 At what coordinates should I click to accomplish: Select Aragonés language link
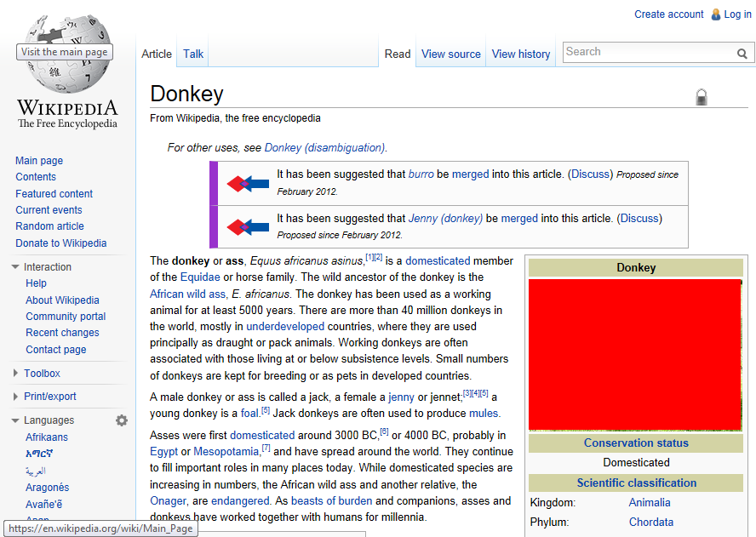pyautogui.click(x=48, y=488)
